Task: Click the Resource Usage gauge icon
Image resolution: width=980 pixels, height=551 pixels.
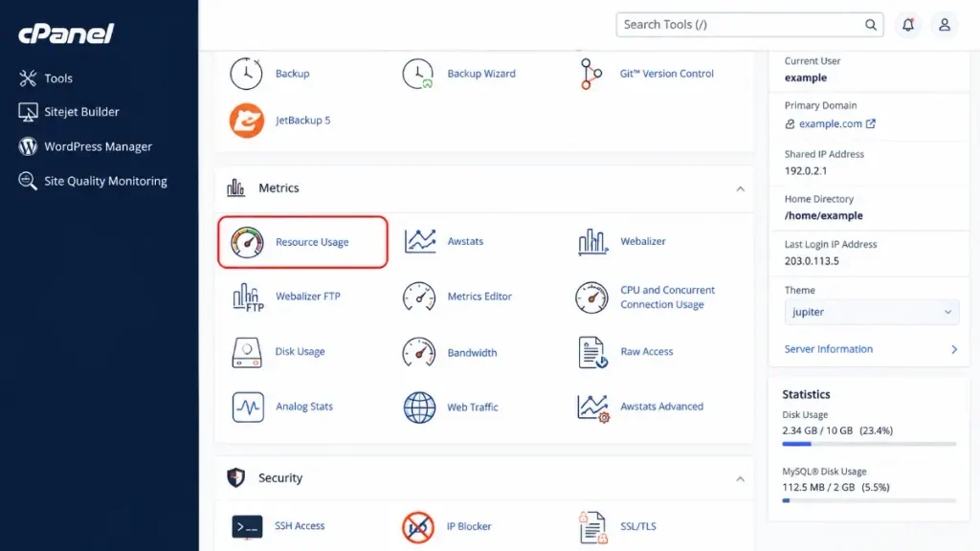Action: (x=247, y=242)
